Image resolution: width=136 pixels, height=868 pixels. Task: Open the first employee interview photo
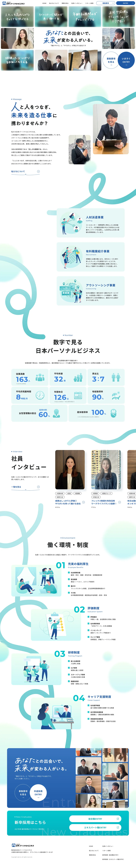point(70,469)
